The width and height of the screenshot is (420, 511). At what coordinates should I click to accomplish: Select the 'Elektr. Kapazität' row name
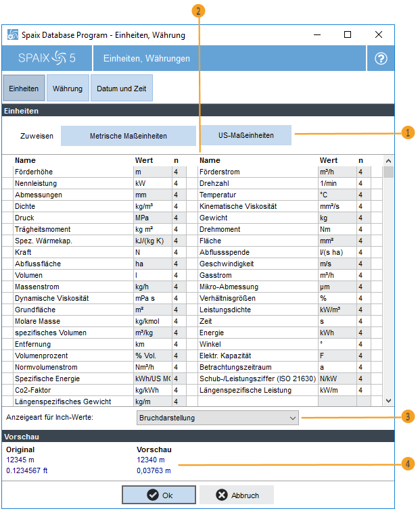pyautogui.click(x=225, y=356)
